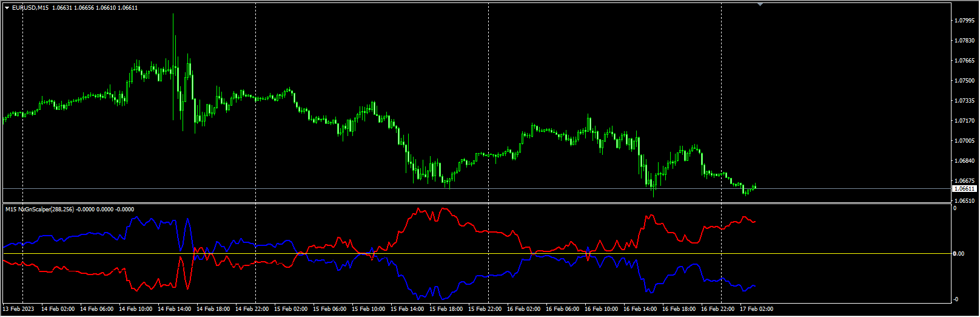
Task: Click the 1.07500 price scale label
Action: click(x=964, y=81)
